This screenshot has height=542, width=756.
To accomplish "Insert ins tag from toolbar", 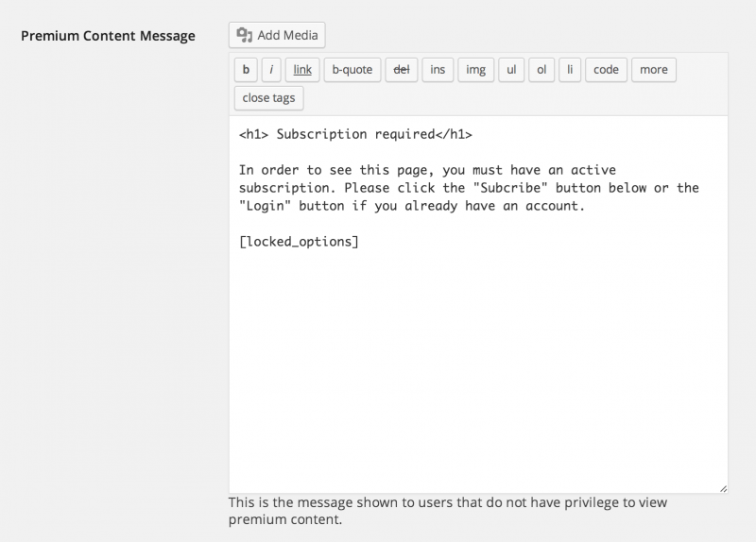I will 438,70.
